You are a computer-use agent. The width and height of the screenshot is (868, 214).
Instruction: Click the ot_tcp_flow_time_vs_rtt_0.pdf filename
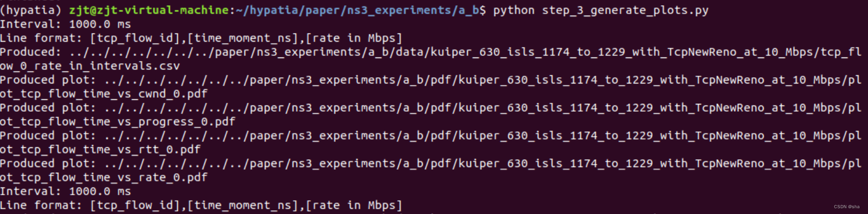click(x=100, y=149)
